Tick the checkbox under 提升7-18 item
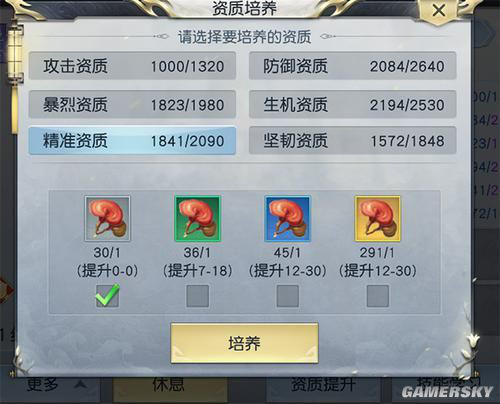Image resolution: width=500 pixels, height=404 pixels. 197,296
